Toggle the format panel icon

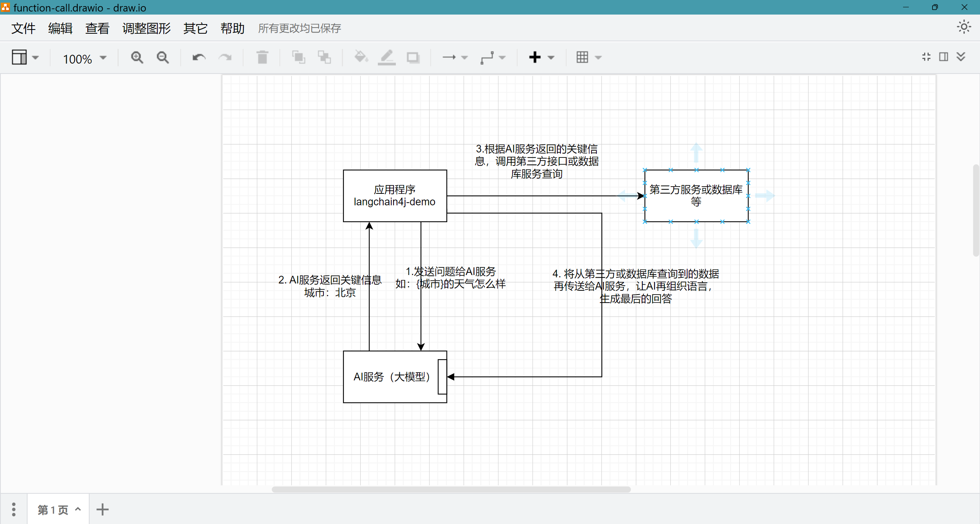[944, 57]
